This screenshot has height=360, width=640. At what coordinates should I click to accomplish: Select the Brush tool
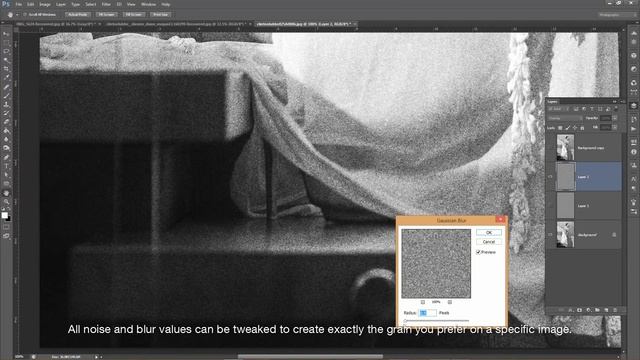click(6, 96)
